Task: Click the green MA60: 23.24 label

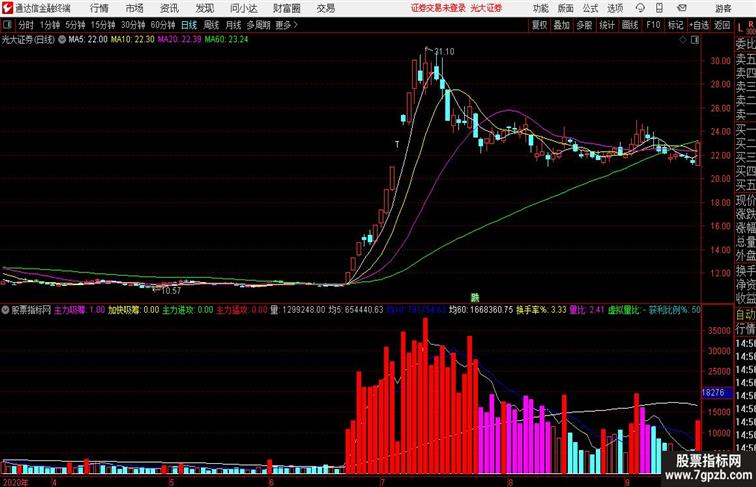Action: click(226, 40)
